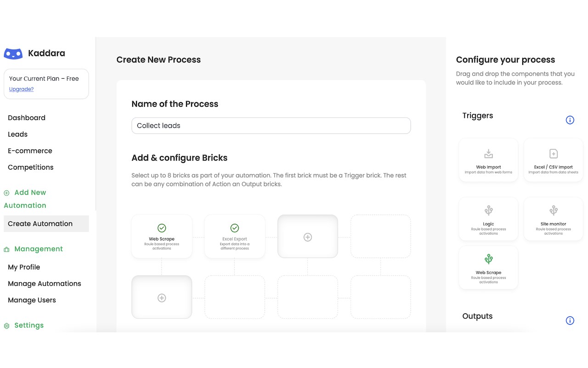The image size is (588, 368).
Task: Click the Kaddara logo icon
Action: (x=13, y=53)
